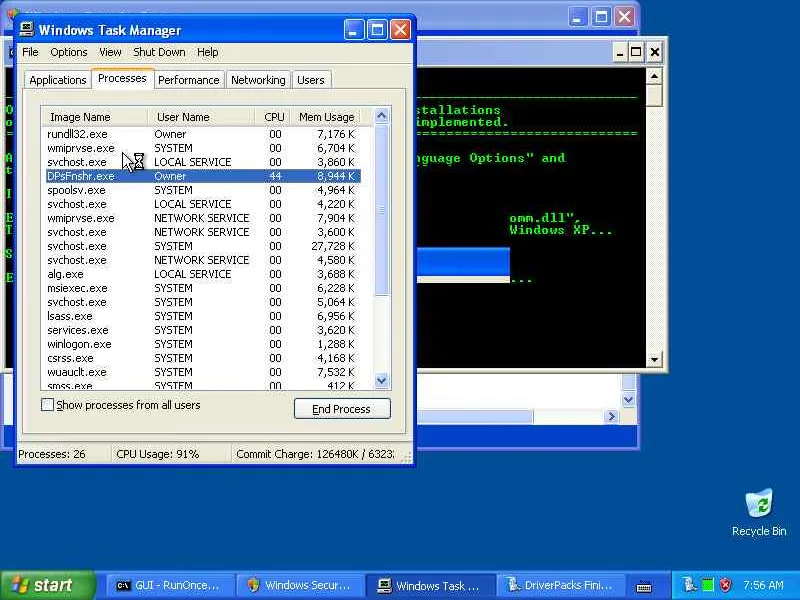Viewport: 800px width, 600px height.
Task: Click the DriverPacks tray icon
Action: click(690, 585)
